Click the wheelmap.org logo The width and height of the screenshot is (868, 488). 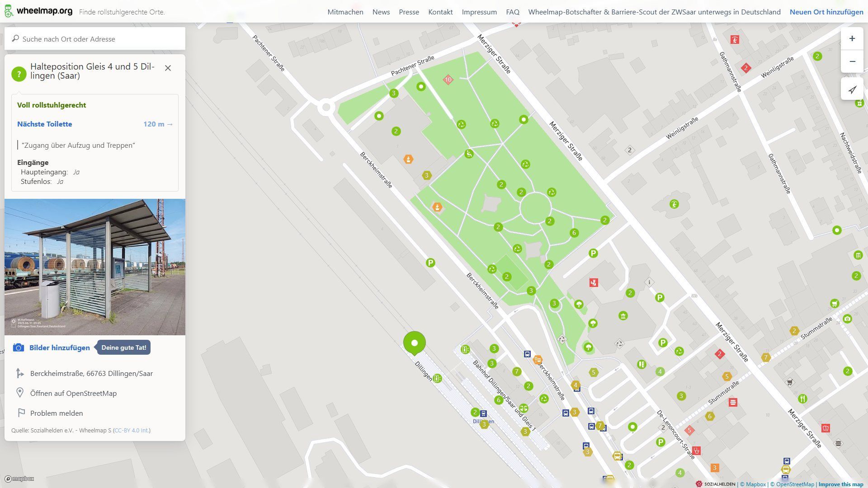coord(38,11)
